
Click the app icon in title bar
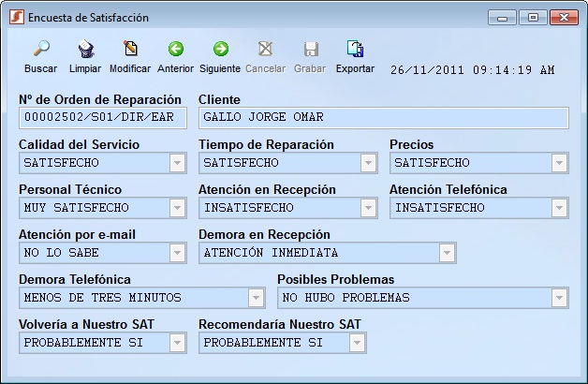click(15, 17)
